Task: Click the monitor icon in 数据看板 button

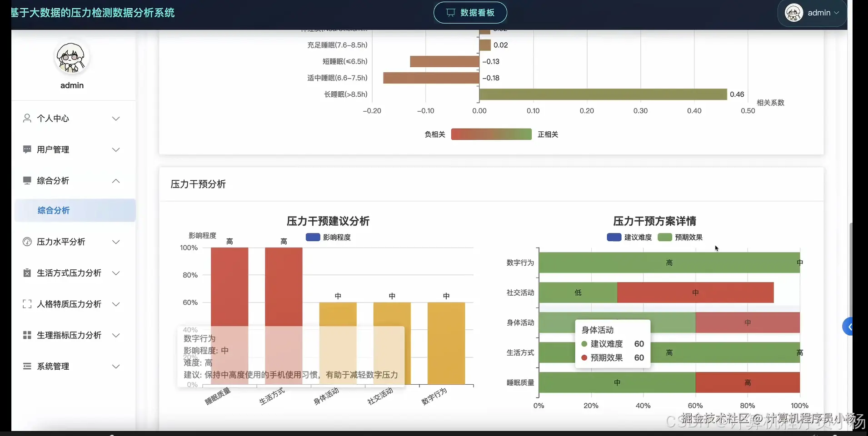Action: pos(450,13)
